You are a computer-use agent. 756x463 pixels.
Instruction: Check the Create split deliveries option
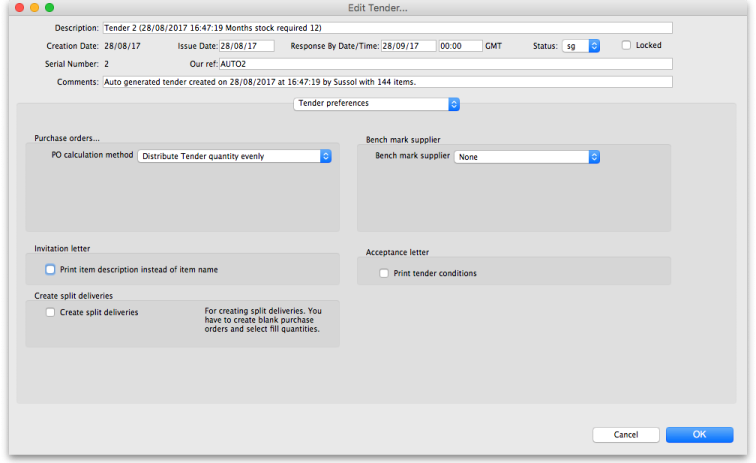tap(50, 312)
